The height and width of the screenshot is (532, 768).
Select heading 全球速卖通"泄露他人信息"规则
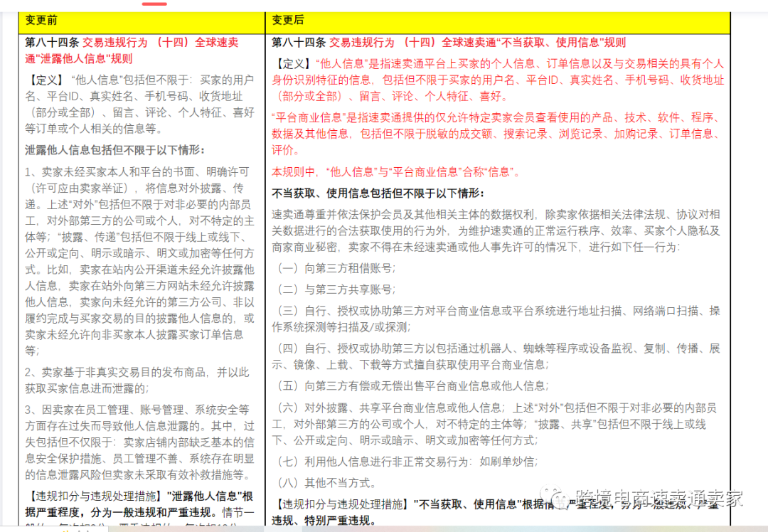click(132, 50)
